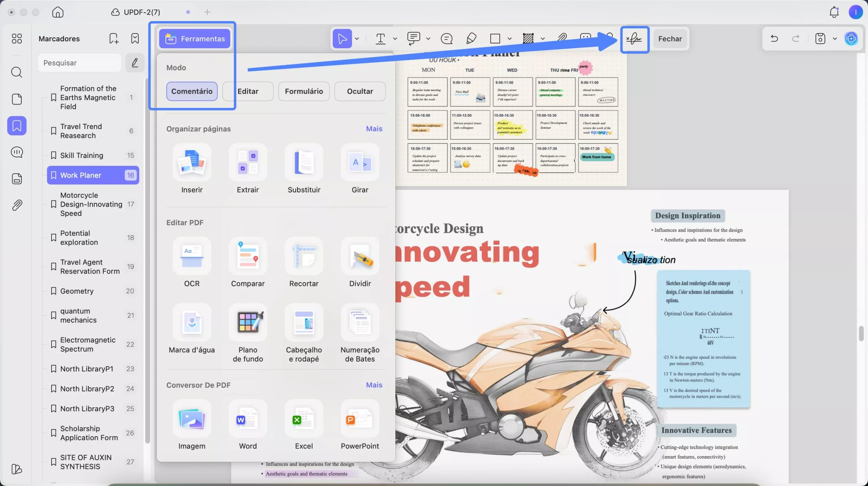Select the rectangle shape tool
Viewport: 868px width, 486px height.
495,39
